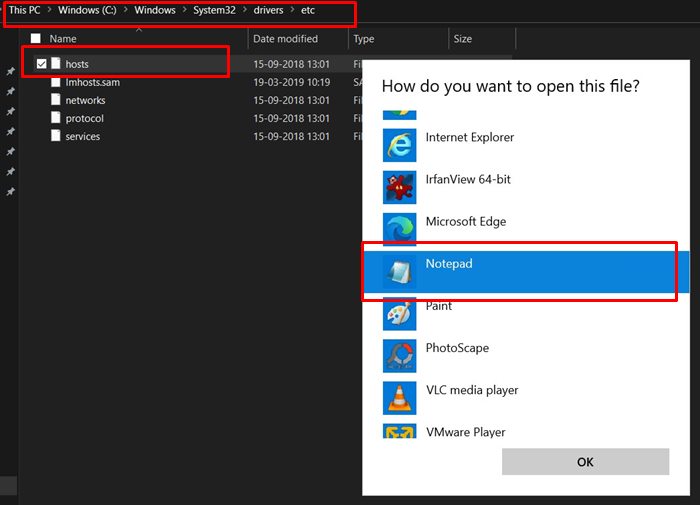The image size is (700, 505).
Task: Select the Paint palette icon
Action: [x=400, y=314]
